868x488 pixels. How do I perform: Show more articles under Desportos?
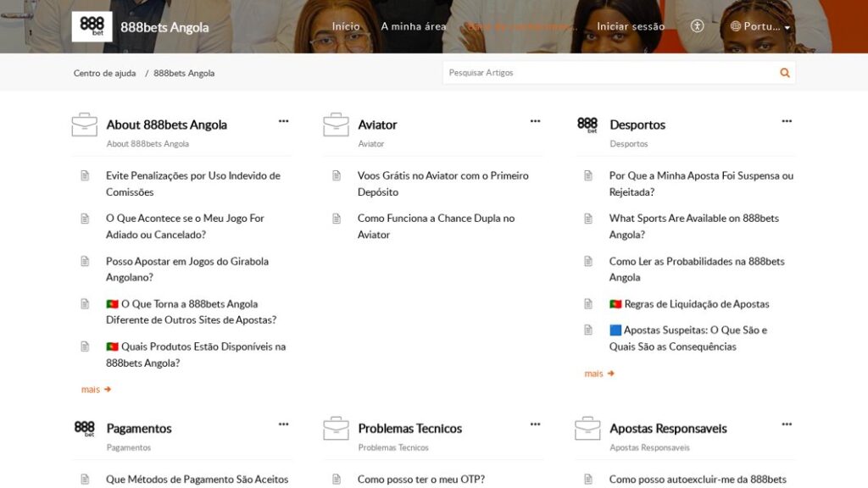(x=599, y=374)
